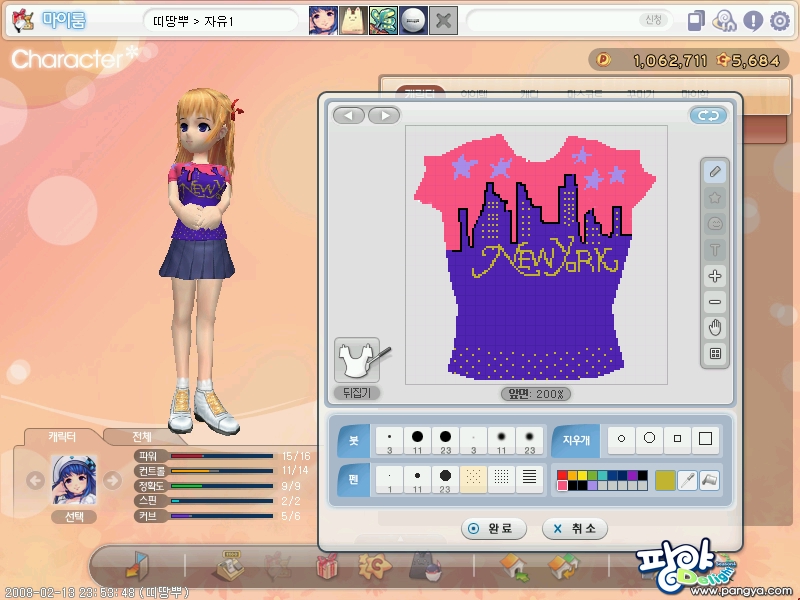Select the pen size 23 octagon
This screenshot has height=600, width=800.
tap(445, 480)
